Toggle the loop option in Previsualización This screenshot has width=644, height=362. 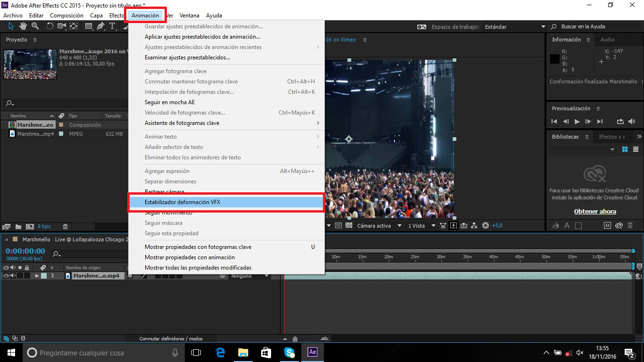pos(620,122)
